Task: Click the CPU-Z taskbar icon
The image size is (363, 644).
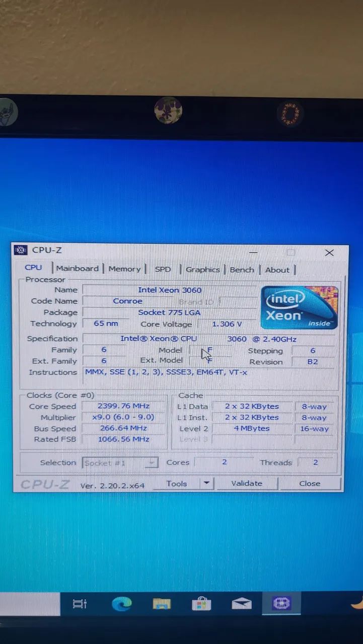Action: point(281,603)
